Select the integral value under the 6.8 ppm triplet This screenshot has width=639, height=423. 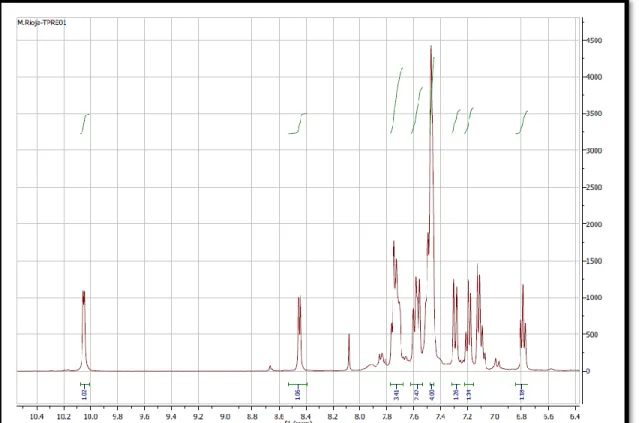point(522,394)
